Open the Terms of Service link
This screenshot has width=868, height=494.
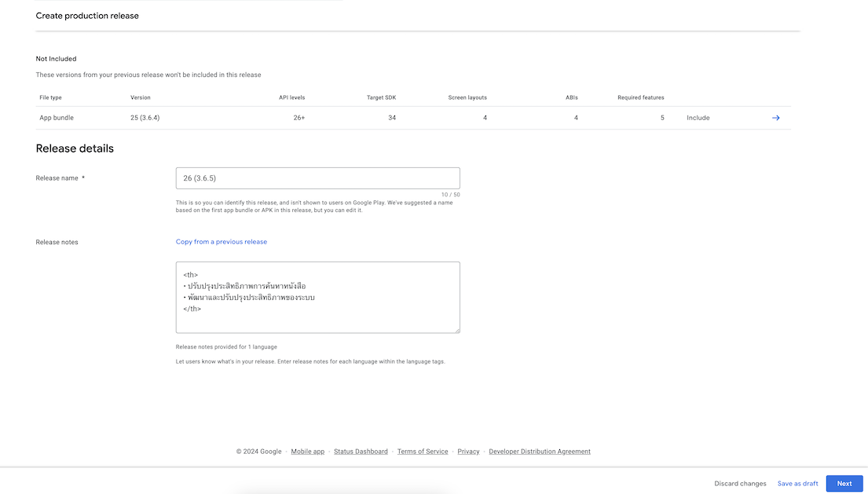pyautogui.click(x=423, y=452)
